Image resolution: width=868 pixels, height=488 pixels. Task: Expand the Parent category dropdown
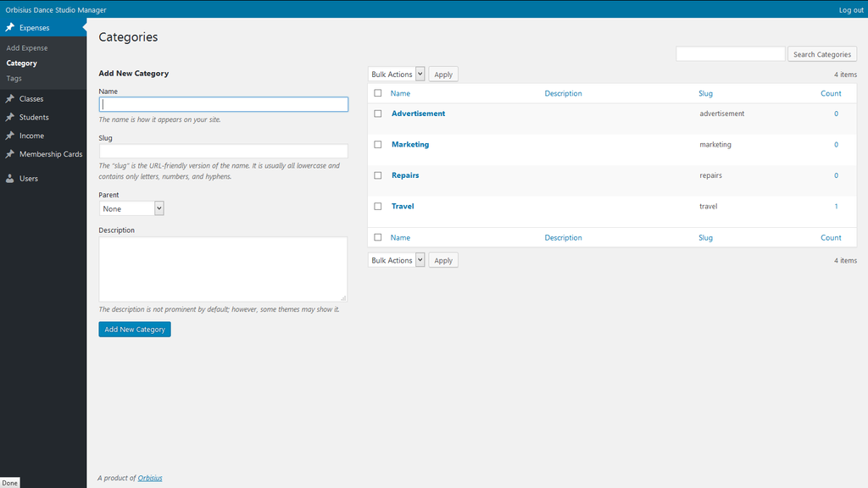coord(131,208)
